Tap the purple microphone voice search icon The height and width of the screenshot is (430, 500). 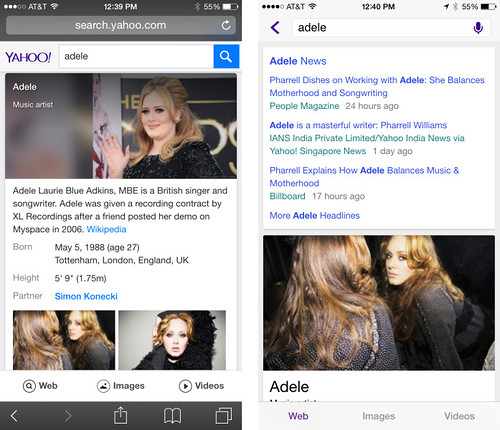pyautogui.click(x=478, y=28)
